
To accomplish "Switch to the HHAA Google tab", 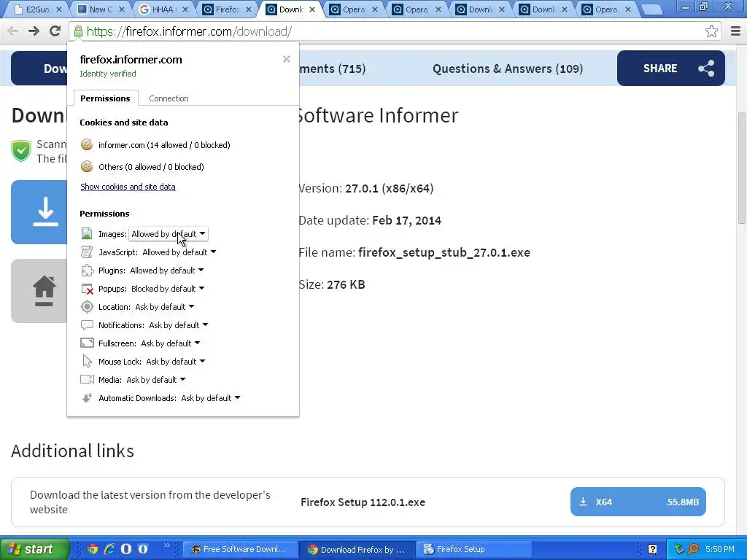I will [163, 9].
